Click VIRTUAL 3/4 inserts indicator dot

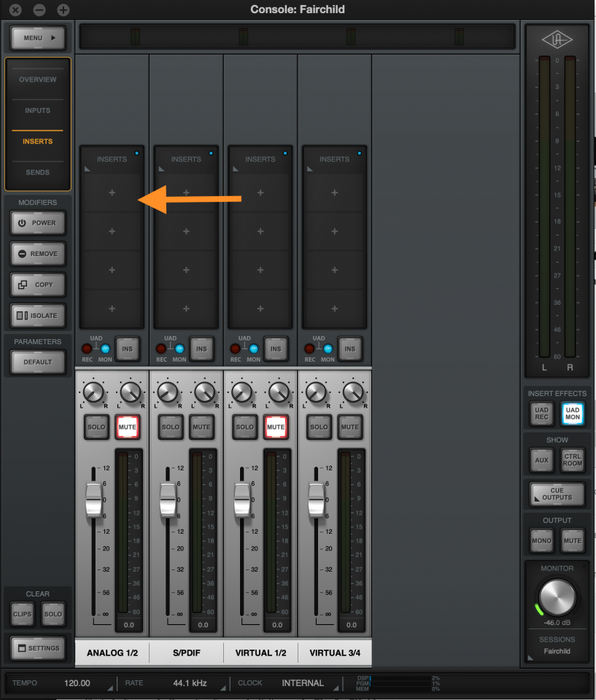coord(359,153)
